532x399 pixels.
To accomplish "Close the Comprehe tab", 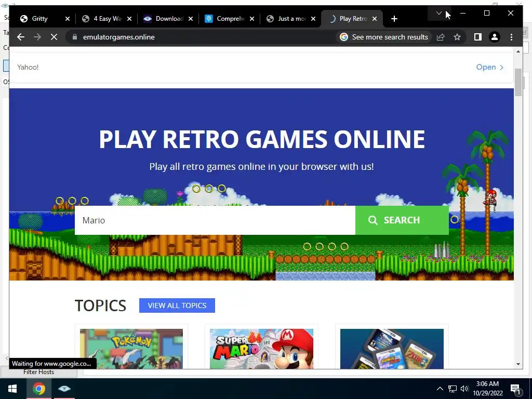I will pos(252,19).
